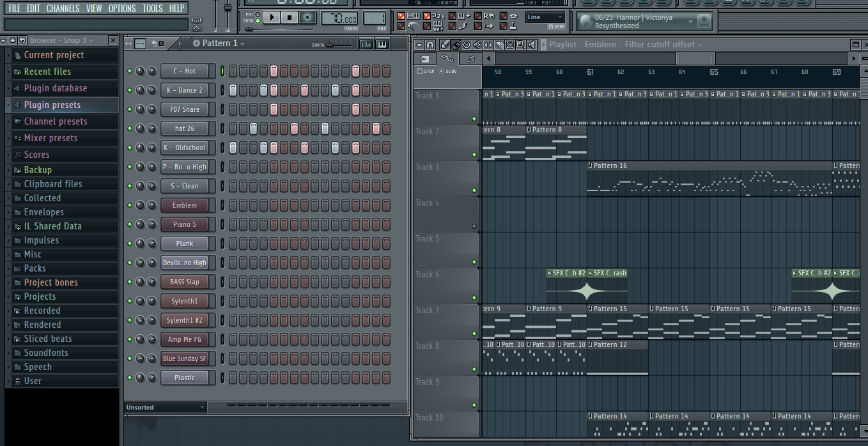
Task: Select Step mode radio button
Action: click(419, 72)
